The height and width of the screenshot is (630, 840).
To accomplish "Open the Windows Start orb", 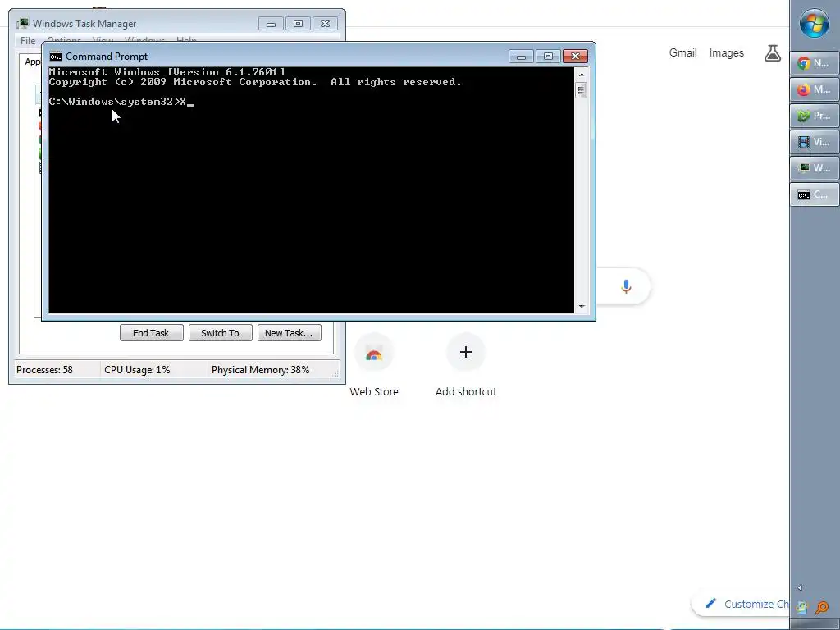I will click(x=815, y=23).
